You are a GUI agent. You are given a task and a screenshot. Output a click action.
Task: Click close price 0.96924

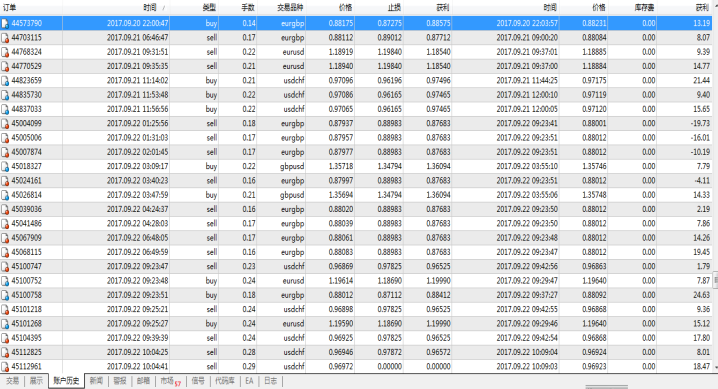[x=594, y=352]
